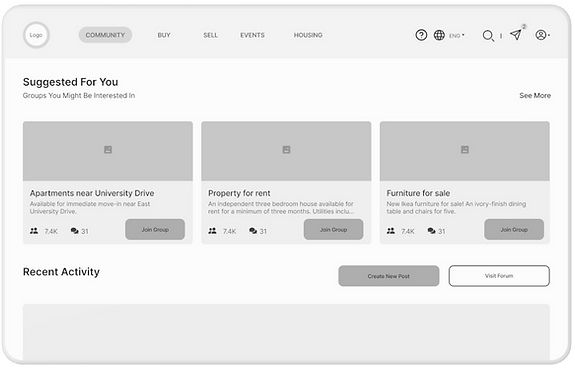This screenshot has width=575, height=368.
Task: Click Apartments near University Drive title
Action: (92, 193)
